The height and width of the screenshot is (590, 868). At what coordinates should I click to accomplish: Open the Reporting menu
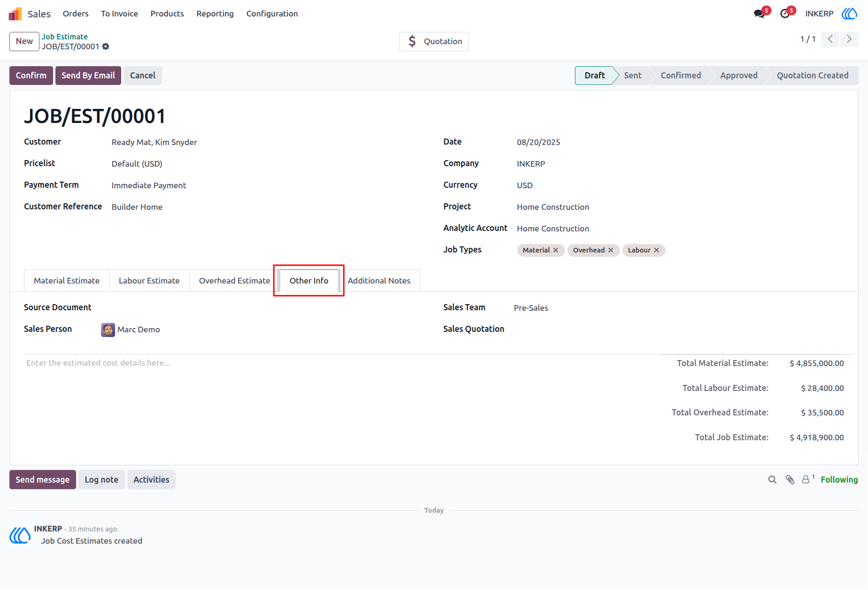[x=215, y=14]
